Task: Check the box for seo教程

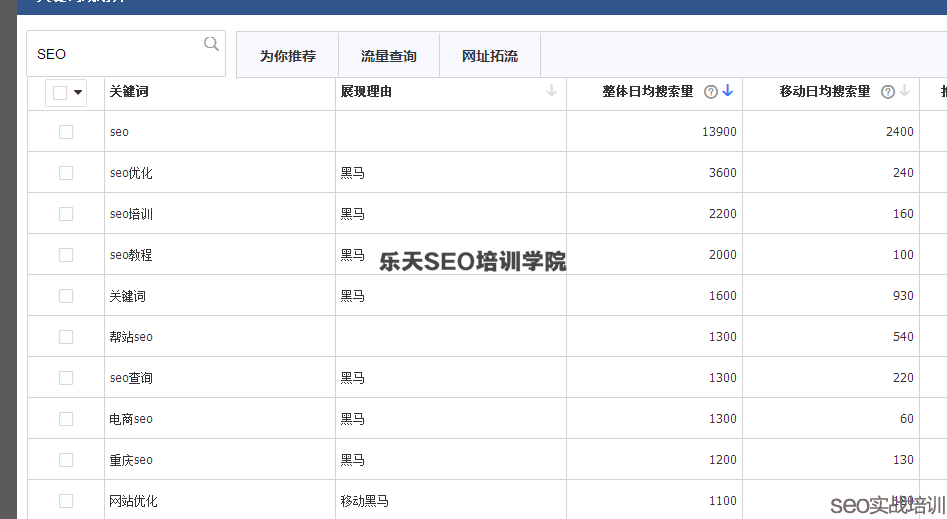Action: 66,255
